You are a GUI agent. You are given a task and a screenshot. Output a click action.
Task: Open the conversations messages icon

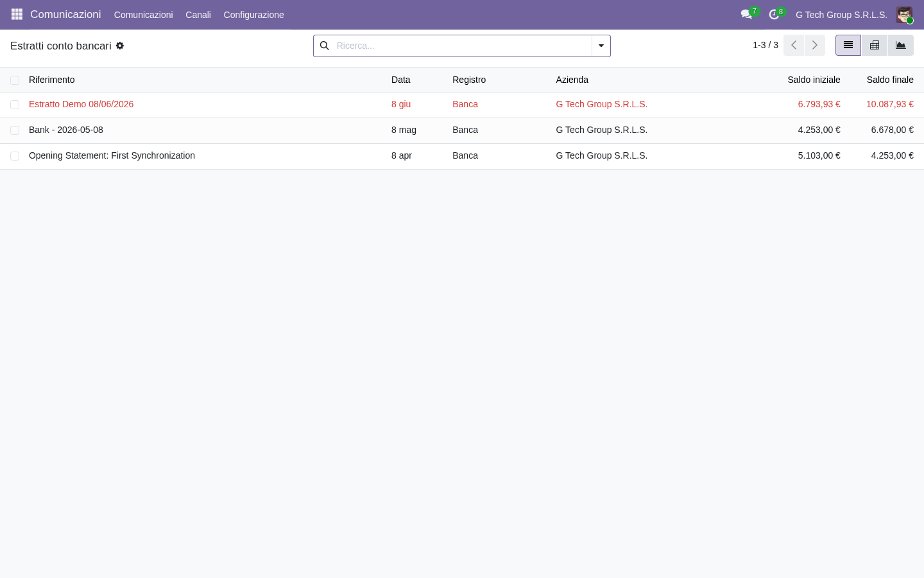click(746, 14)
